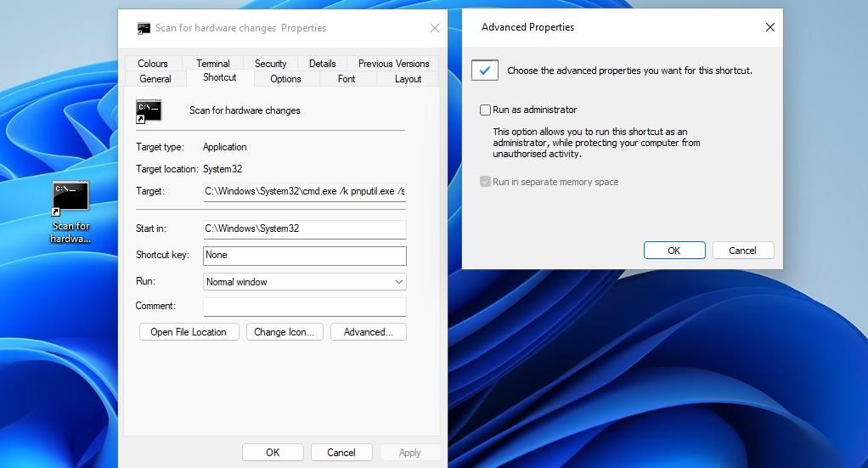Switch to the Font tab

[x=347, y=79]
